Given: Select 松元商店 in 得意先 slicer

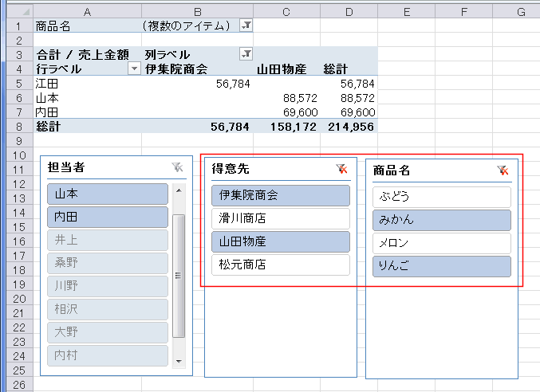Looking at the screenshot, I should tap(281, 265).
